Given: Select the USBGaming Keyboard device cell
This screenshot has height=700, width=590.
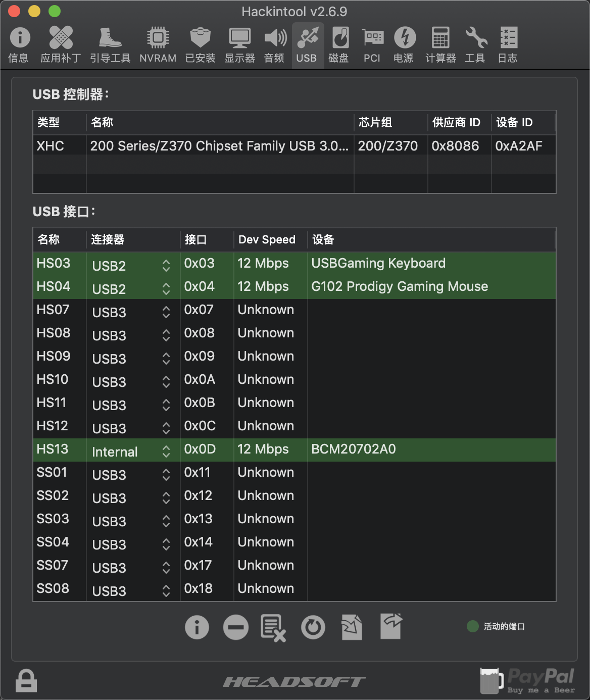Looking at the screenshot, I should point(378,263).
